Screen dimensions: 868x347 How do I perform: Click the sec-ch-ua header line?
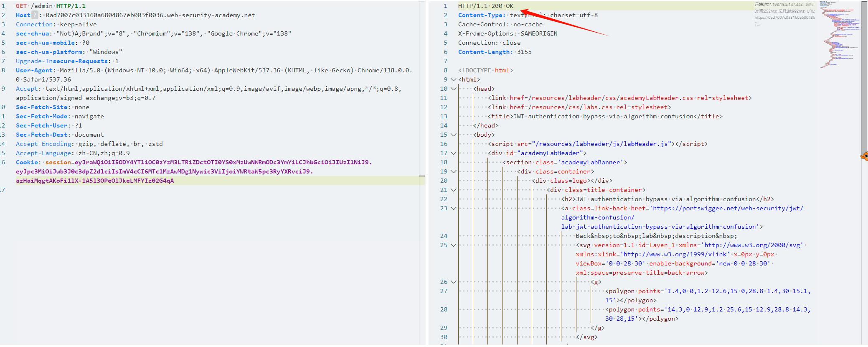pos(153,33)
